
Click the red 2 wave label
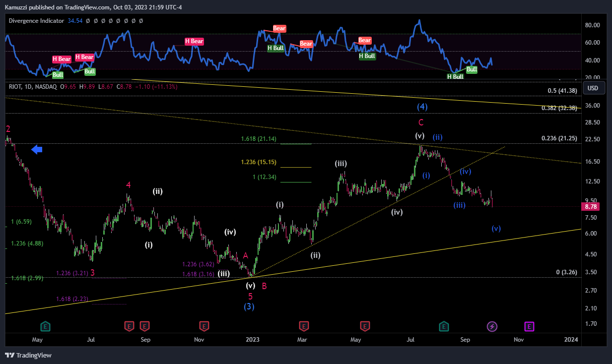(x=8, y=129)
